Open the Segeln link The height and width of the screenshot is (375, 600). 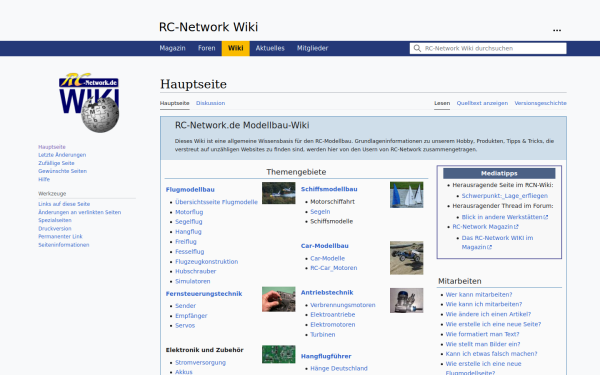(320, 212)
